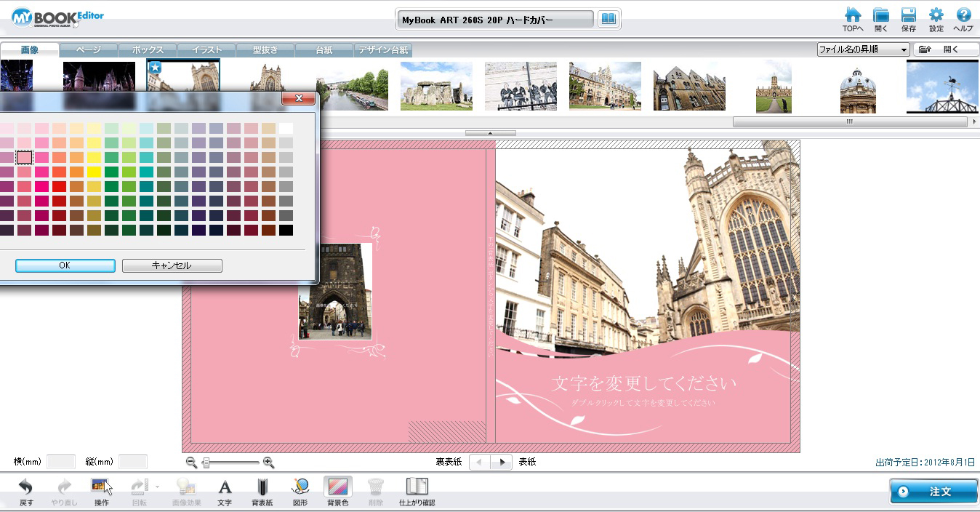Click the キャンセル button
This screenshot has width=980, height=512.
click(x=172, y=265)
